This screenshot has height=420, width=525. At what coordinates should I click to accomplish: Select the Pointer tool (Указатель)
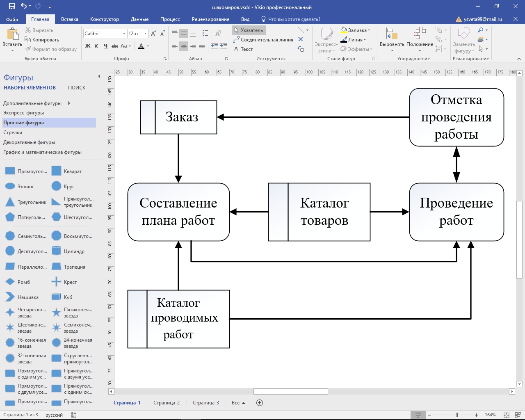tap(249, 30)
